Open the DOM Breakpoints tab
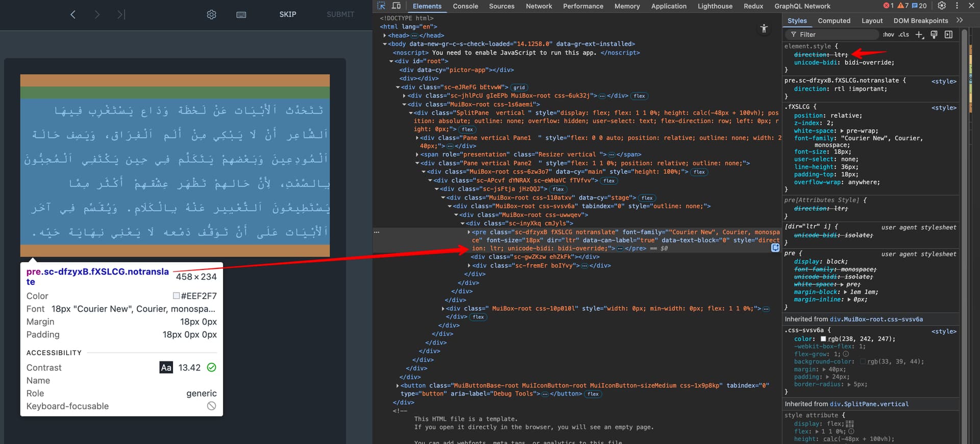 [x=921, y=21]
